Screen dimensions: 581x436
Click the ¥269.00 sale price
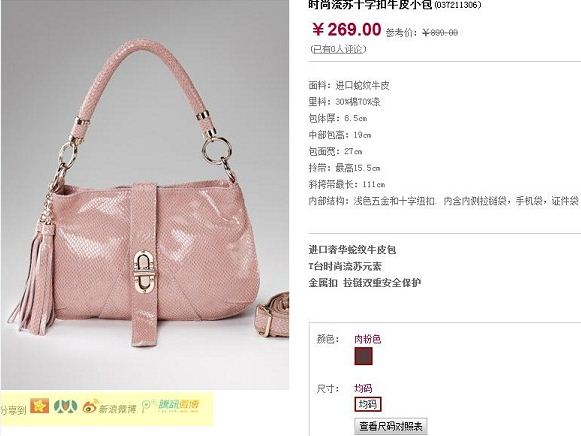point(346,29)
